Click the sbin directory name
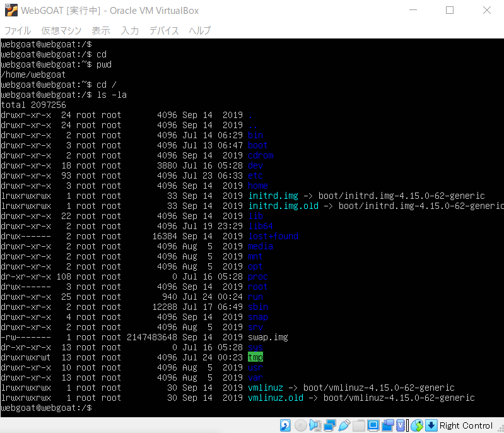The height and width of the screenshot is (433, 504). [258, 307]
